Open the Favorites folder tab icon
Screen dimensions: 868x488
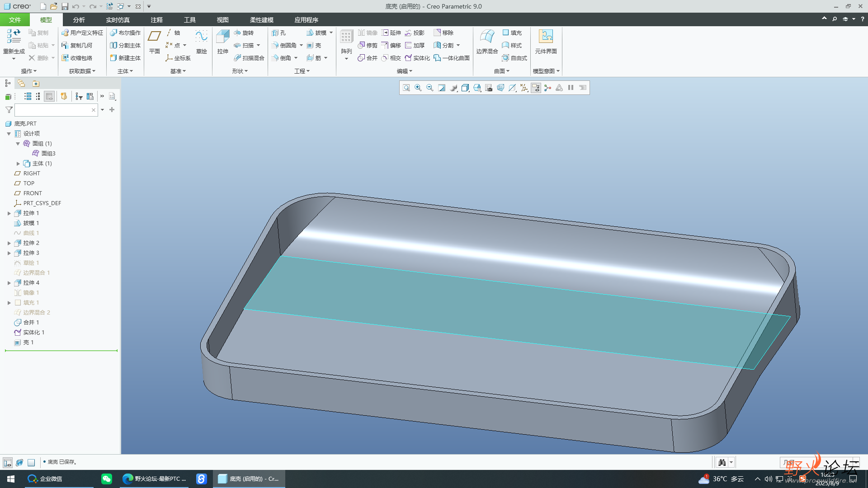click(36, 83)
